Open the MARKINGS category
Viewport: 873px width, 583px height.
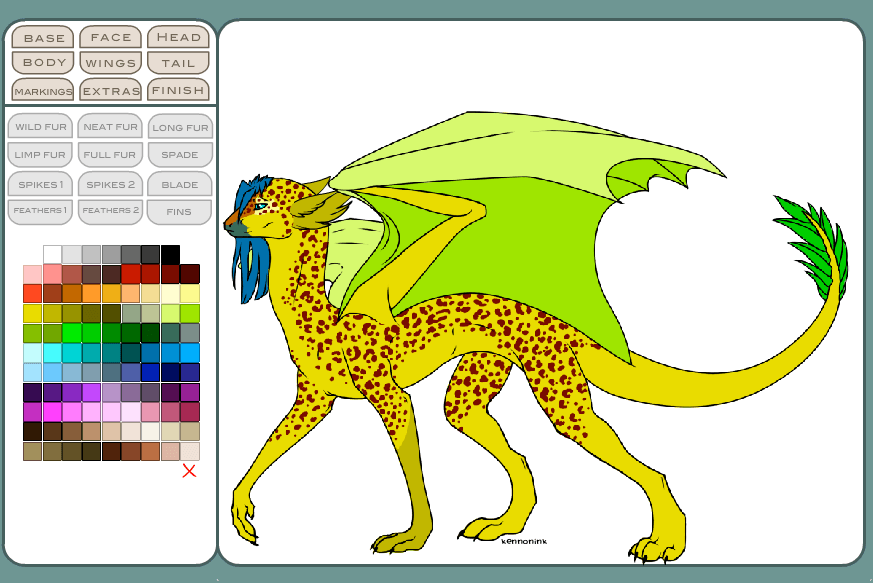point(41,90)
